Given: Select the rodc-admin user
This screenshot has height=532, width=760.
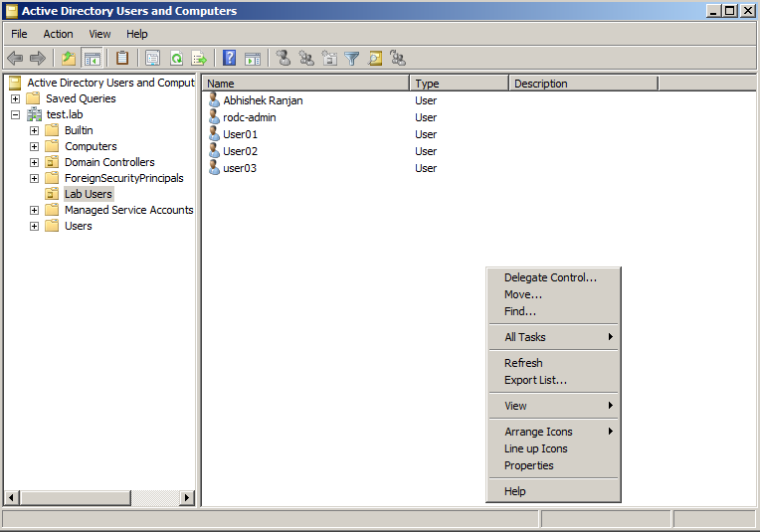Looking at the screenshot, I should (x=249, y=117).
